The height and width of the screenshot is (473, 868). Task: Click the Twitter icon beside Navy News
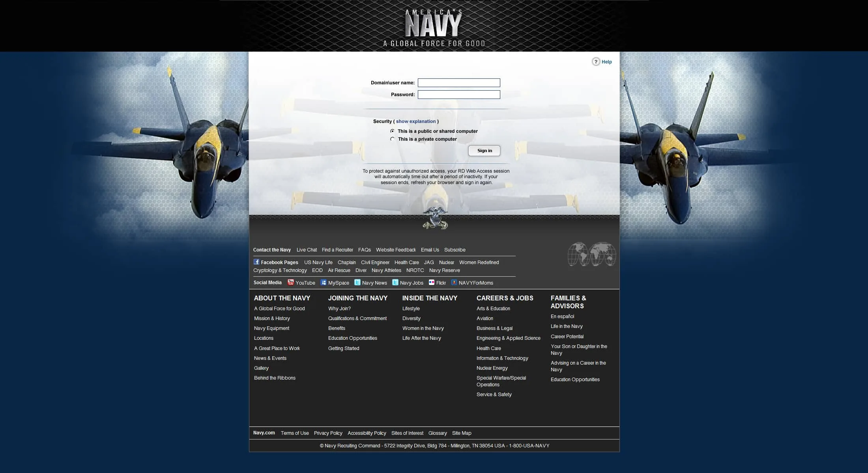[357, 282]
